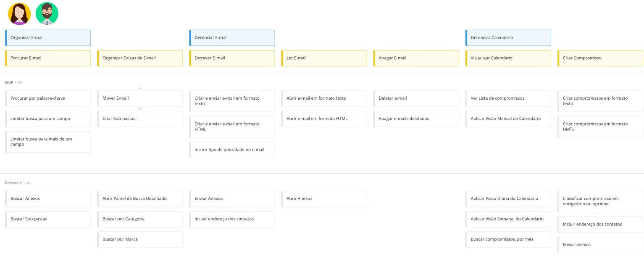Click the Buscar por Marca story card
The height and width of the screenshot is (257, 644).
pyautogui.click(x=140, y=239)
